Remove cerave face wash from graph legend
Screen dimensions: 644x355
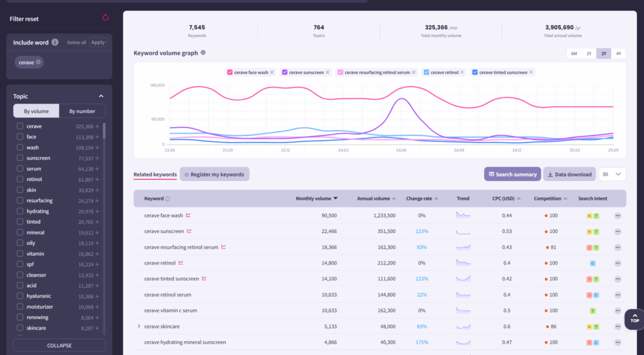click(272, 73)
